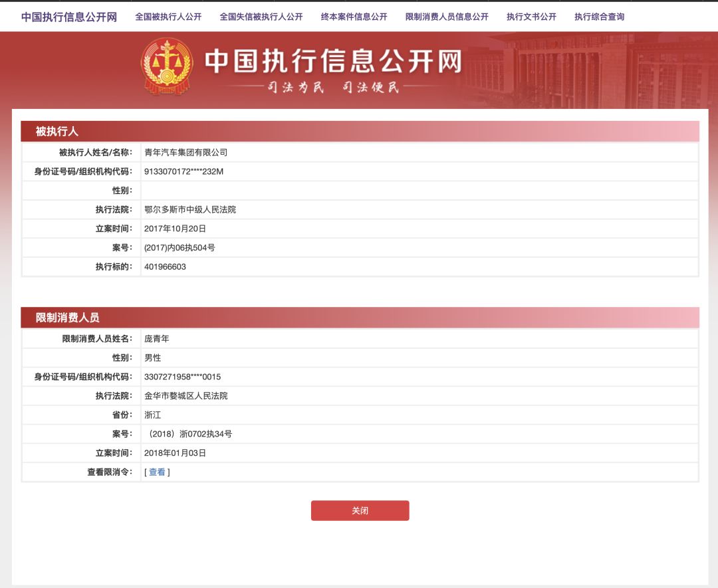Click the court emblem logo in banner
The image size is (718, 588).
pyautogui.click(x=167, y=67)
